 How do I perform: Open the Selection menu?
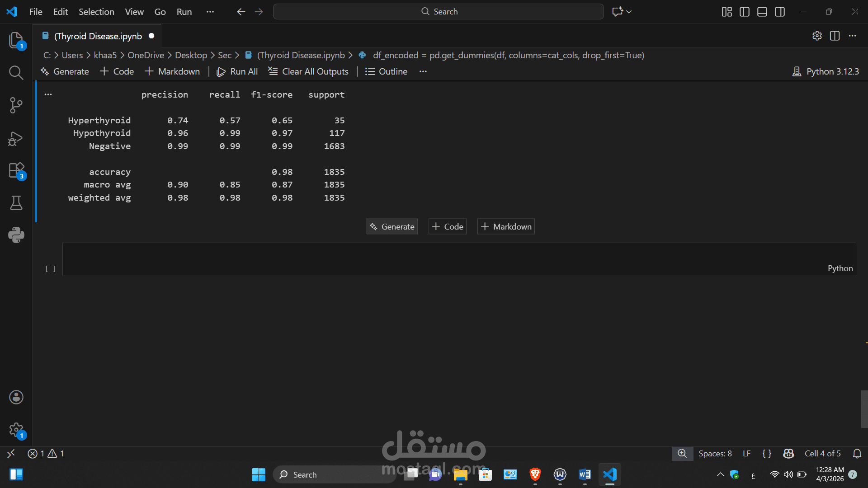(x=96, y=12)
